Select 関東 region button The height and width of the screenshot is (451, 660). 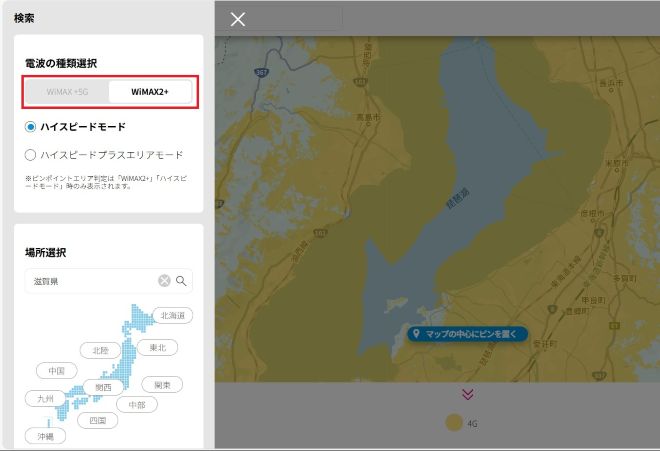point(162,384)
